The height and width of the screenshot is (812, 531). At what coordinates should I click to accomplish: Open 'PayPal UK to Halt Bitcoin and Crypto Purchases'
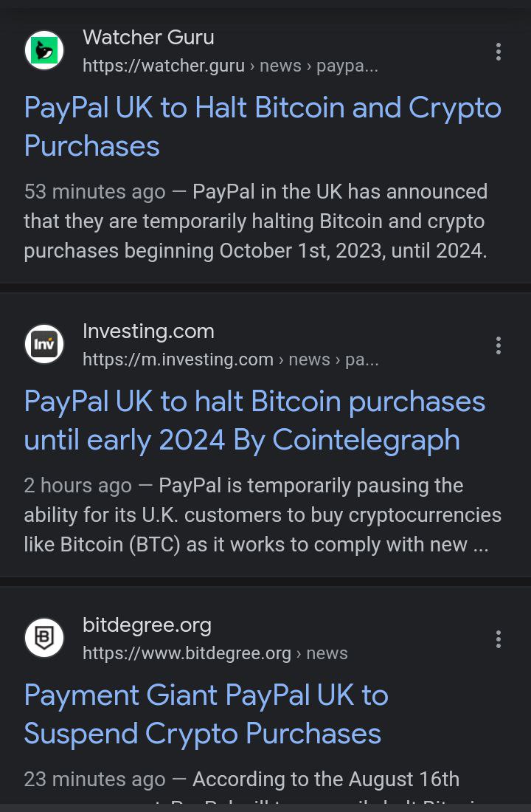263,127
